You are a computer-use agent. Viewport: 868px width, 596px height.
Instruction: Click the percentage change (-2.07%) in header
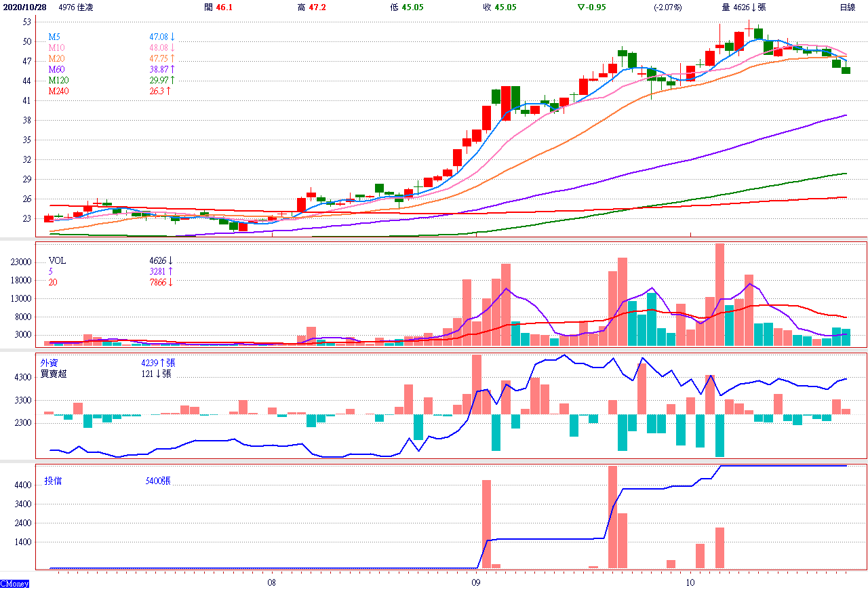[667, 7]
